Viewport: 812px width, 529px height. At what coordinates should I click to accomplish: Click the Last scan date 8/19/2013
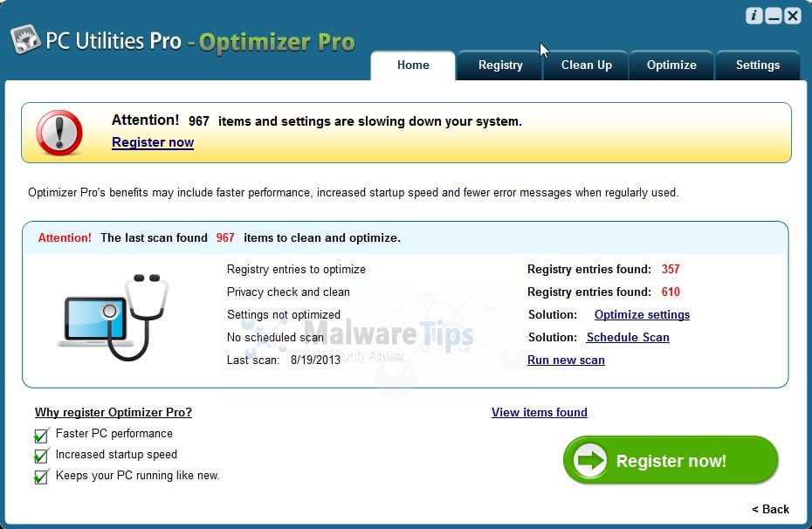pos(315,361)
